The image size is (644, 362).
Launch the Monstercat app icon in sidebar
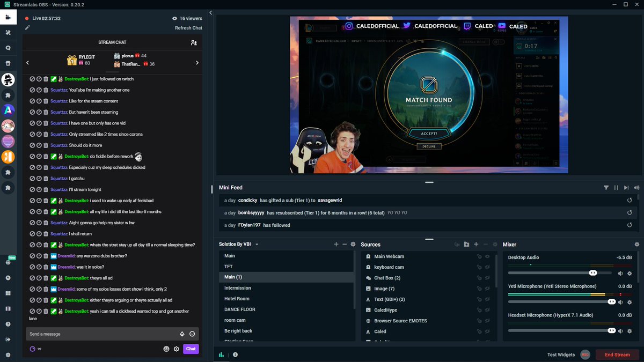[8, 80]
